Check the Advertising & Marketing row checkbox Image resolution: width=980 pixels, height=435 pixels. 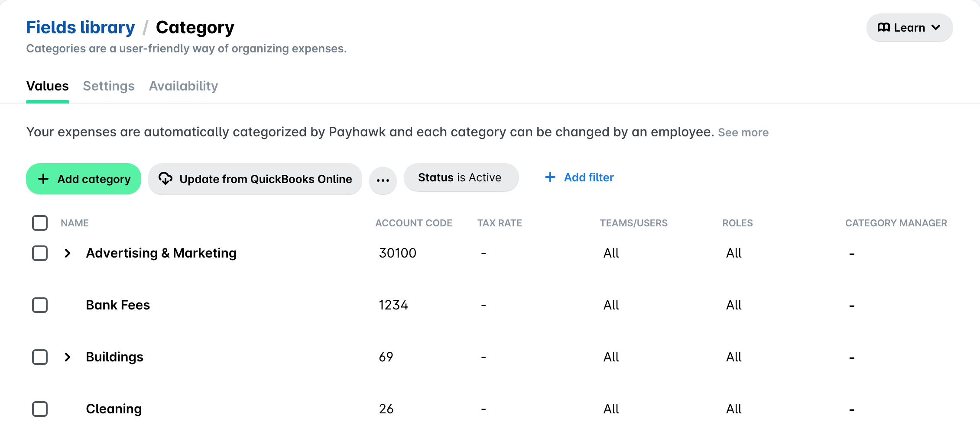click(40, 253)
